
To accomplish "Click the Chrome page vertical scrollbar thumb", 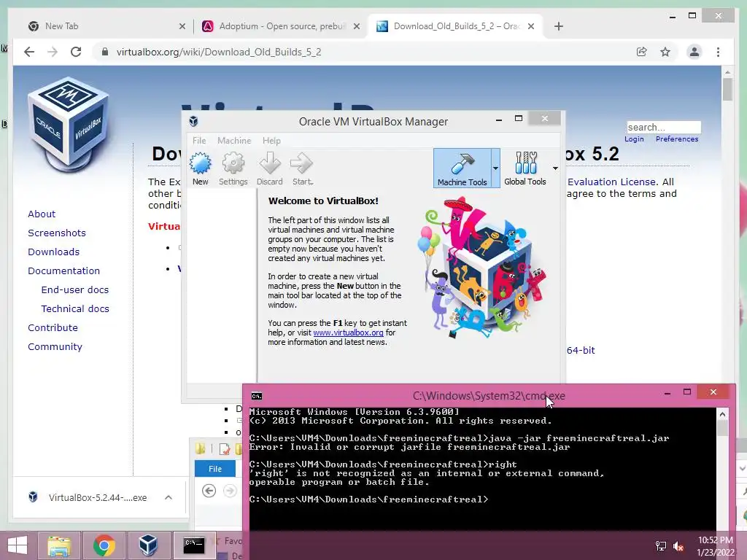I will [x=727, y=89].
